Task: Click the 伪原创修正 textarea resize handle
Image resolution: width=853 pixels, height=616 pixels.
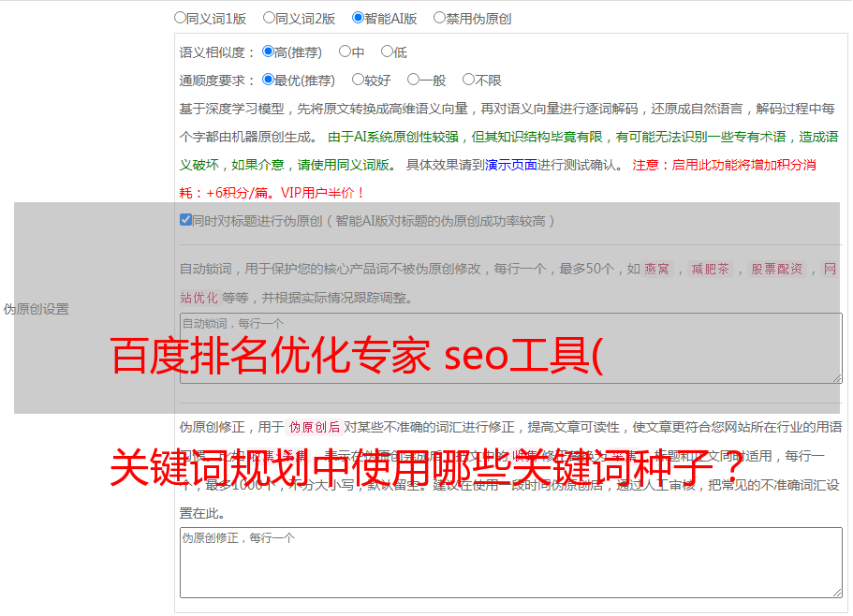Action: (837, 593)
